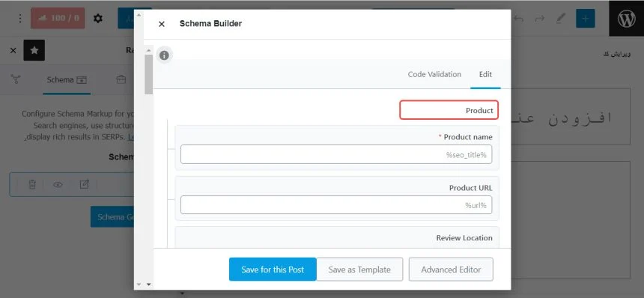
Task: Edit schema using the pencil-square icon
Action: [x=84, y=184]
